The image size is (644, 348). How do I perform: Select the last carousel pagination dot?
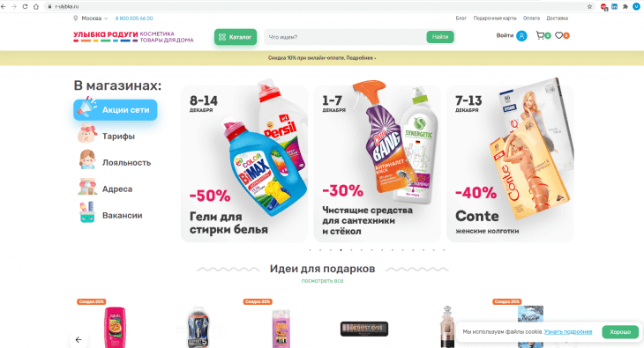[444, 250]
